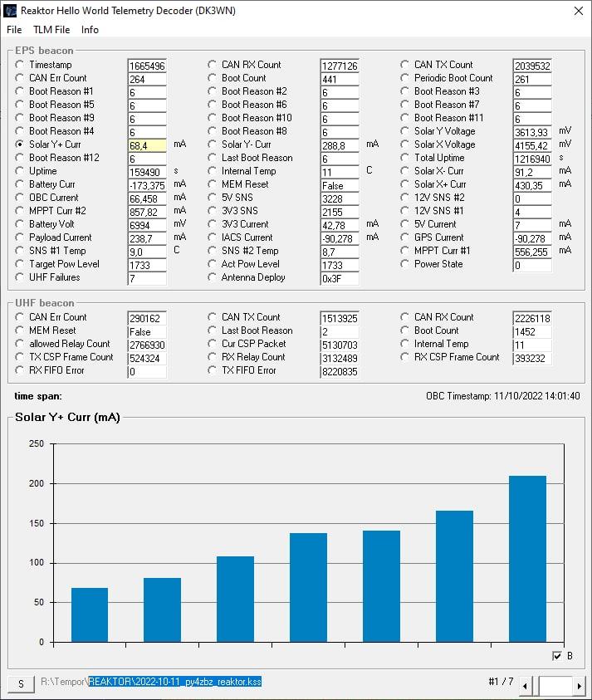The image size is (592, 700).
Task: Close the Telemetry Decoder window
Action: [578, 11]
